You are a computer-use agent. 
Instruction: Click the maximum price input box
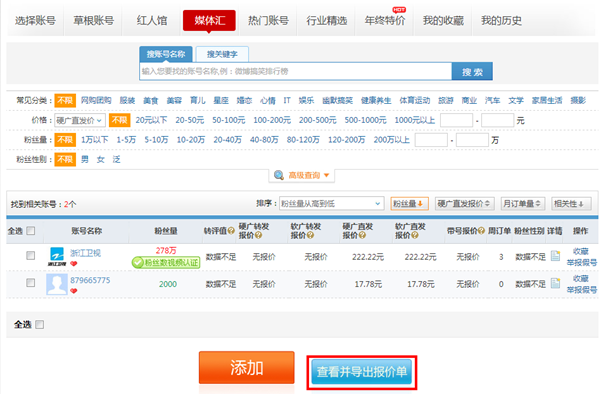pos(498,120)
